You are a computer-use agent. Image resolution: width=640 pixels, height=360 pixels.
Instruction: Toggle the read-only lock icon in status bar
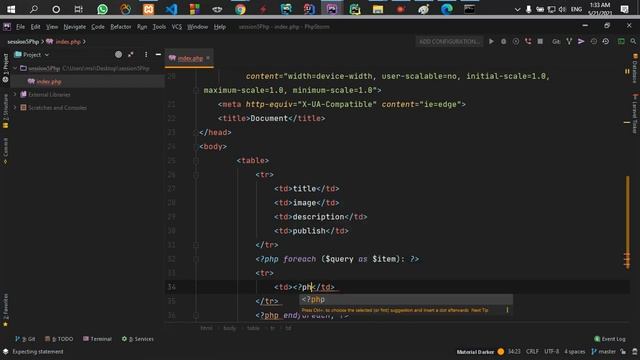623,351
